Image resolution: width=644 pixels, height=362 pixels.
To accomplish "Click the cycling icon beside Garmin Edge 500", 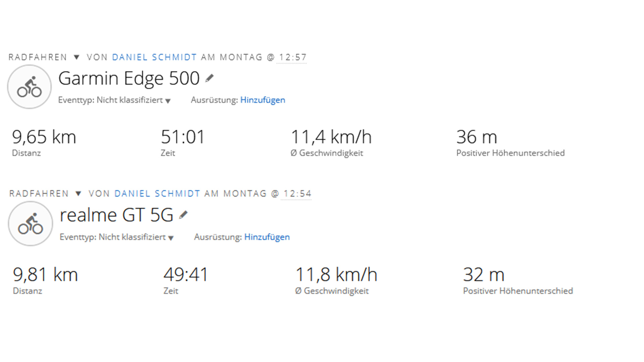I will tap(30, 87).
